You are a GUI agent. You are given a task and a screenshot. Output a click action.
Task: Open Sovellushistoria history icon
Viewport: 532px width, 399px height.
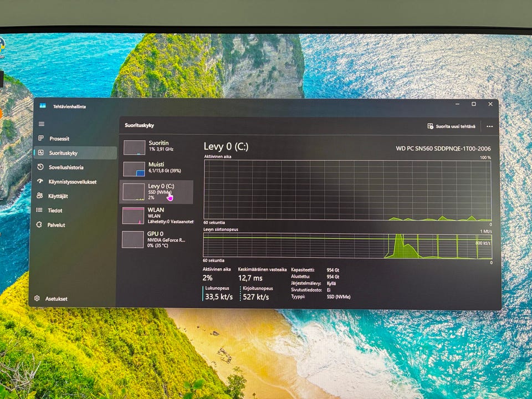point(40,167)
